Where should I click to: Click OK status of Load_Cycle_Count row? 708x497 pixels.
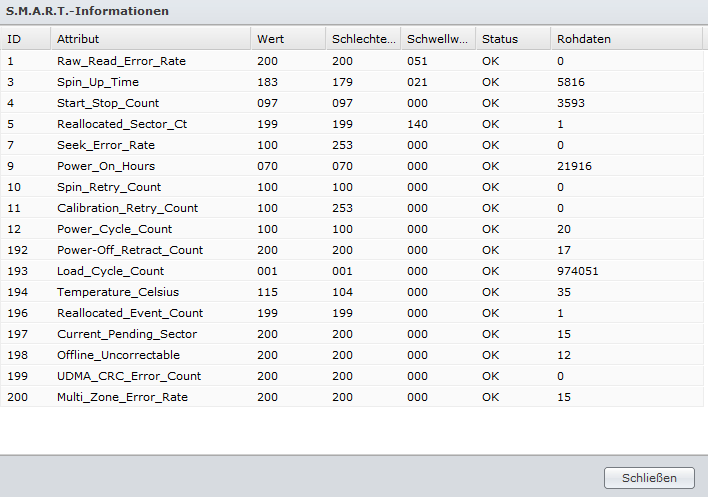click(x=491, y=271)
